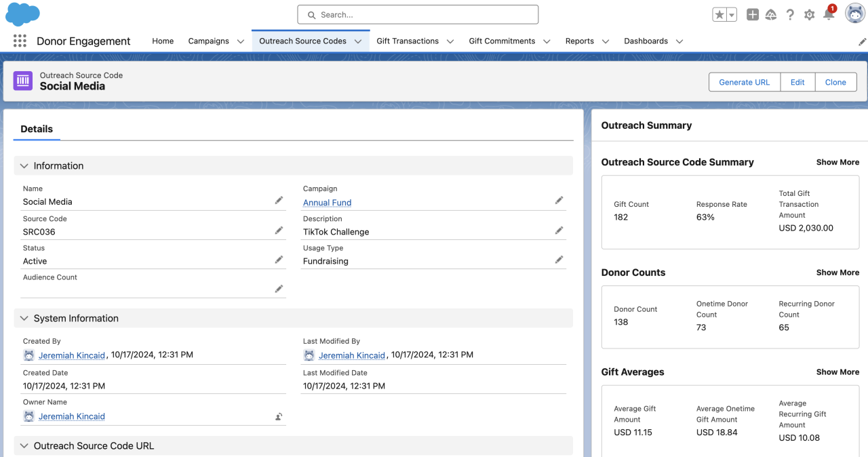Image resolution: width=868 pixels, height=457 pixels.
Task: Edit the Campaign field pencil
Action: (559, 200)
